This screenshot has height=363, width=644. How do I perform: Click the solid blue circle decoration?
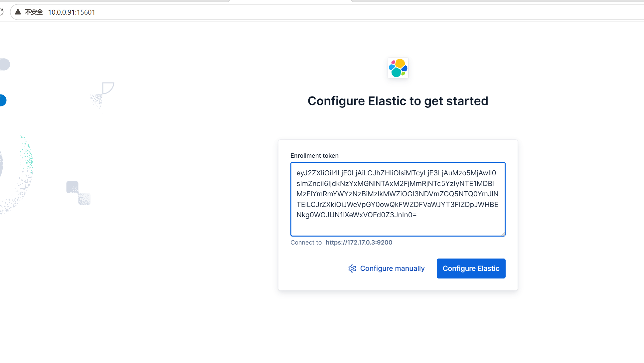[x=3, y=100]
